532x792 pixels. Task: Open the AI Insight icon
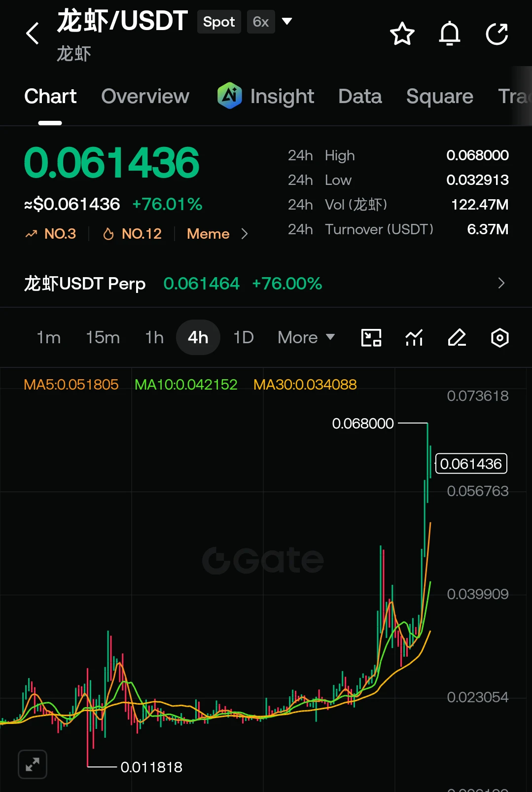click(x=230, y=96)
